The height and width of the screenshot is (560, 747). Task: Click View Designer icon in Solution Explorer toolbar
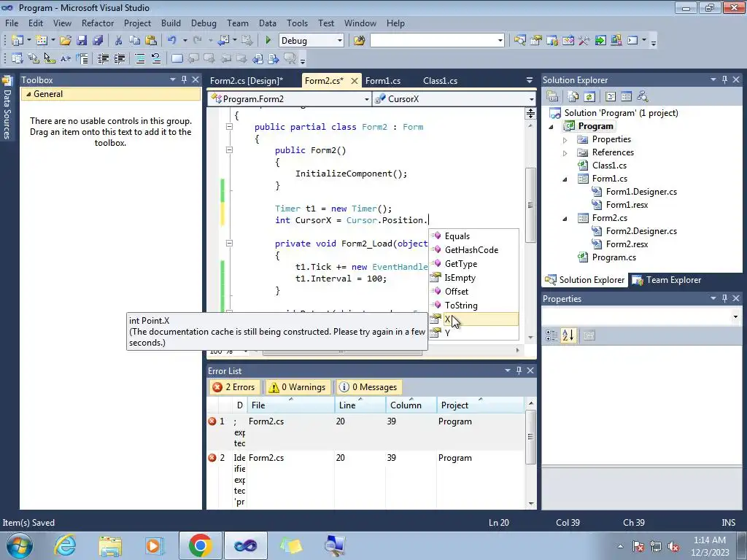[x=626, y=97]
